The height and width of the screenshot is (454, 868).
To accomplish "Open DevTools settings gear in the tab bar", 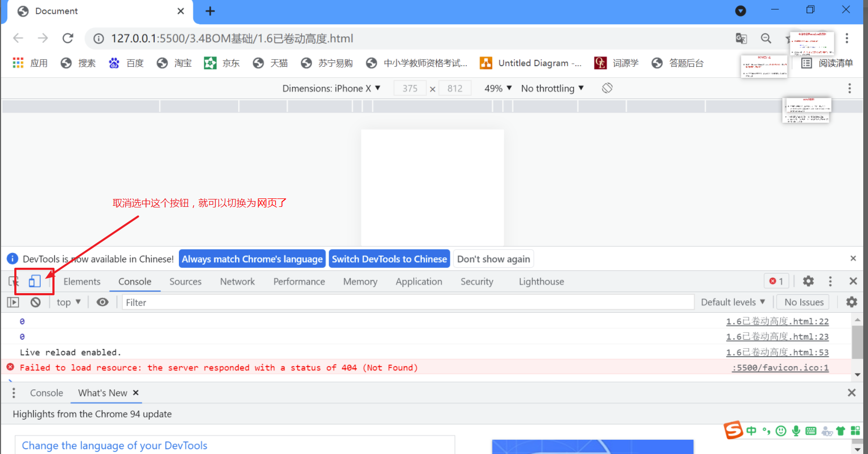I will pyautogui.click(x=808, y=282).
